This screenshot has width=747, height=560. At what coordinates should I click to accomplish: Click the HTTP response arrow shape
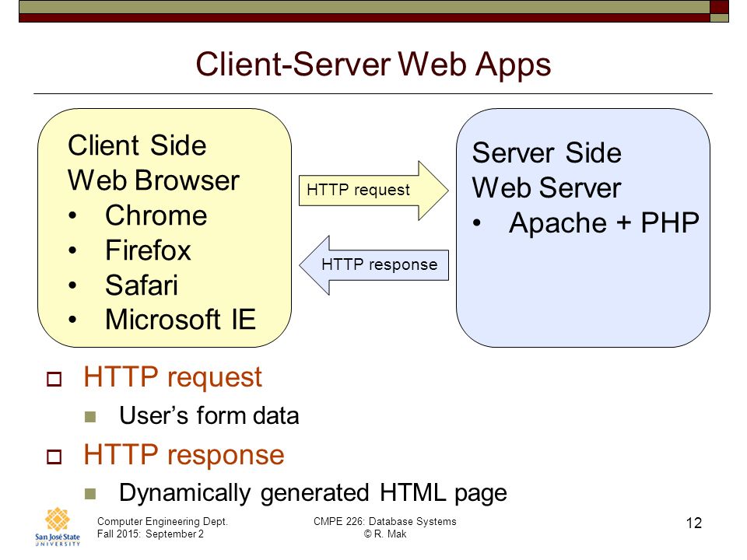pos(374,264)
